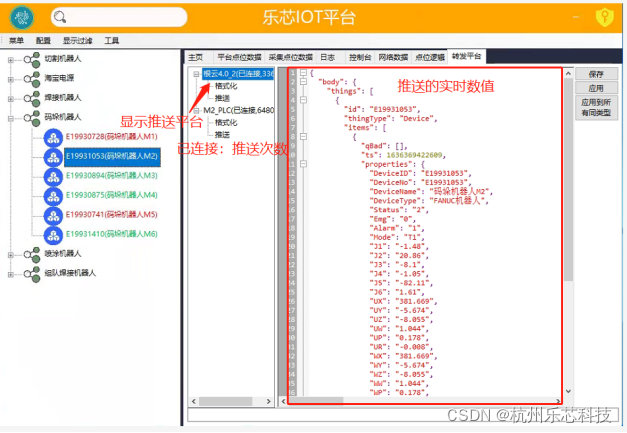Click the yellow shield key icon

605,17
